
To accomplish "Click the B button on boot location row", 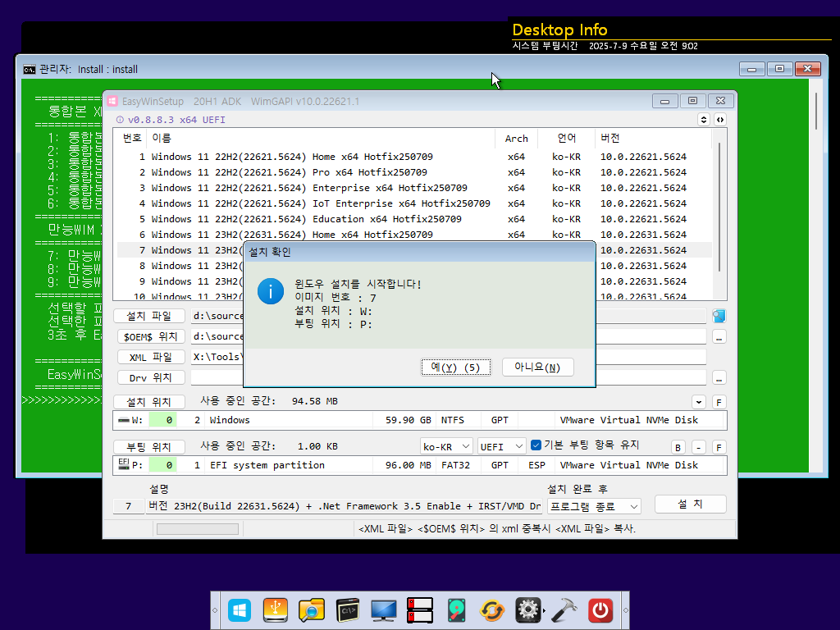I will click(x=678, y=447).
